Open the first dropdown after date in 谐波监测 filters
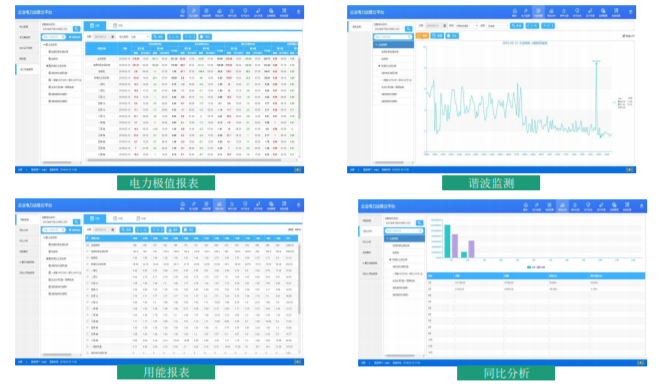Viewport: 663px width, 386px height. (466, 26)
